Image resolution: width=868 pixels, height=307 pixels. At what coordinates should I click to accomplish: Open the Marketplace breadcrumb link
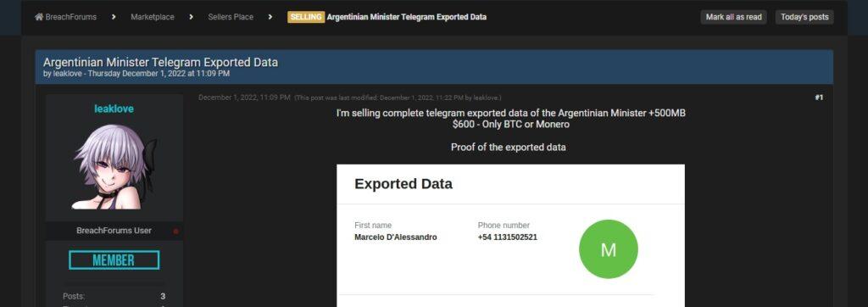(x=153, y=17)
